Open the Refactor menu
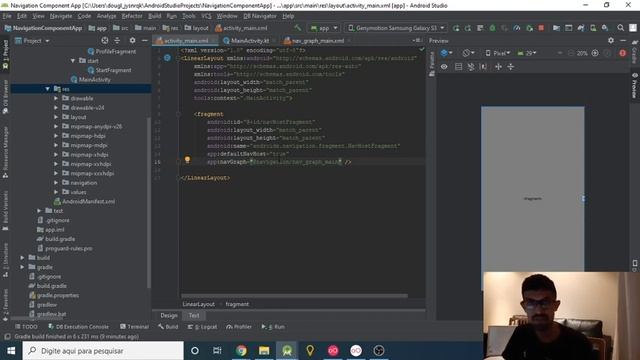This screenshot has width=640, height=360. pyautogui.click(x=132, y=16)
